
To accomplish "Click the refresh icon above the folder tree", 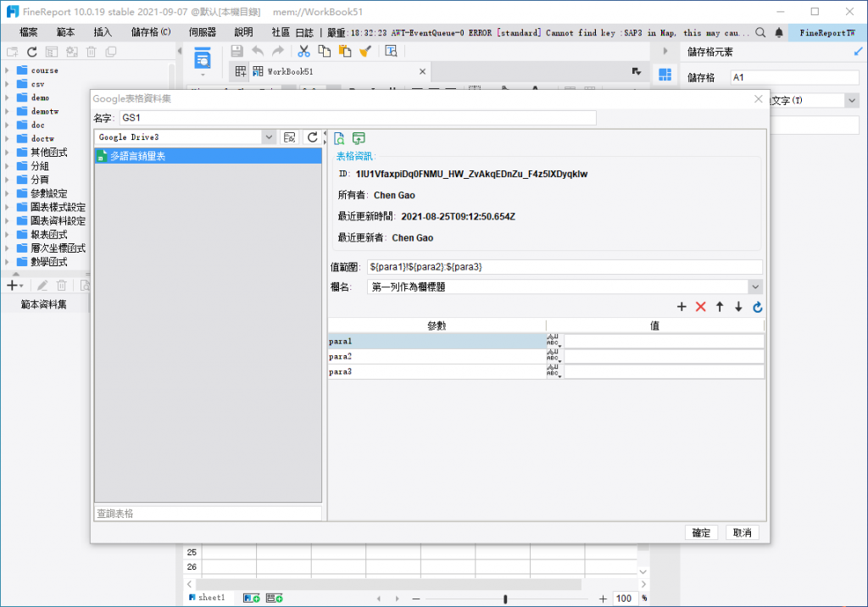I will [x=32, y=52].
